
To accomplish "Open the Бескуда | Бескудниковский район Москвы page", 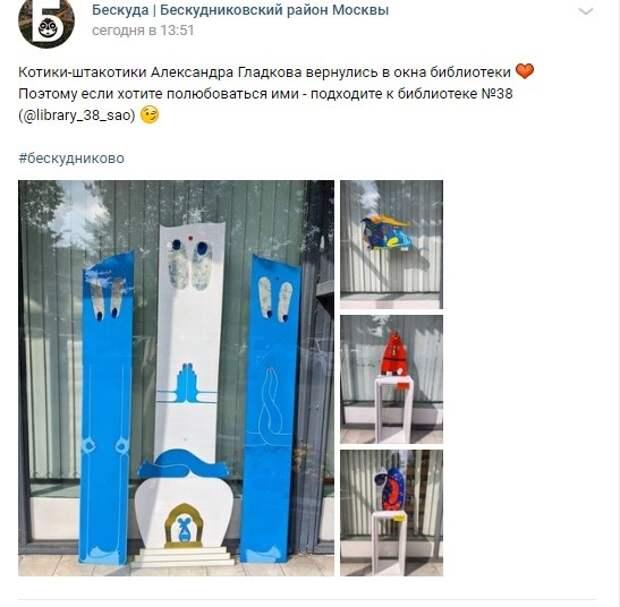I will tap(240, 10).
